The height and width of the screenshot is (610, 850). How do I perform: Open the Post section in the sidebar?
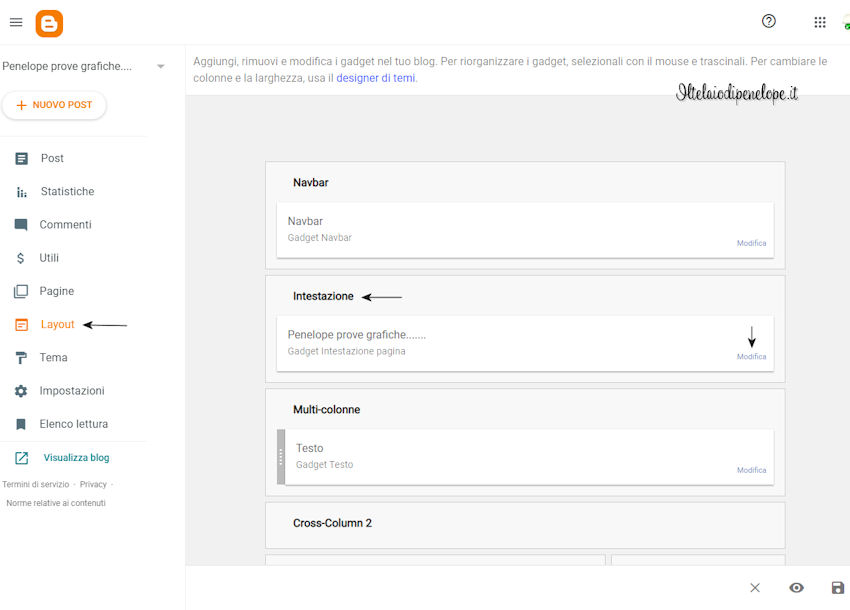coord(52,158)
